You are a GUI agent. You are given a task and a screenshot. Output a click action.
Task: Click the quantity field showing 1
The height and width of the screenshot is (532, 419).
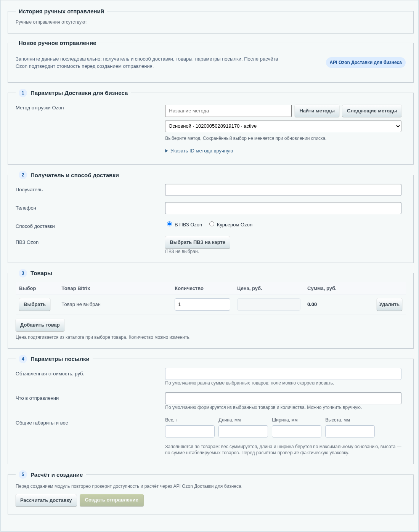pos(202,304)
